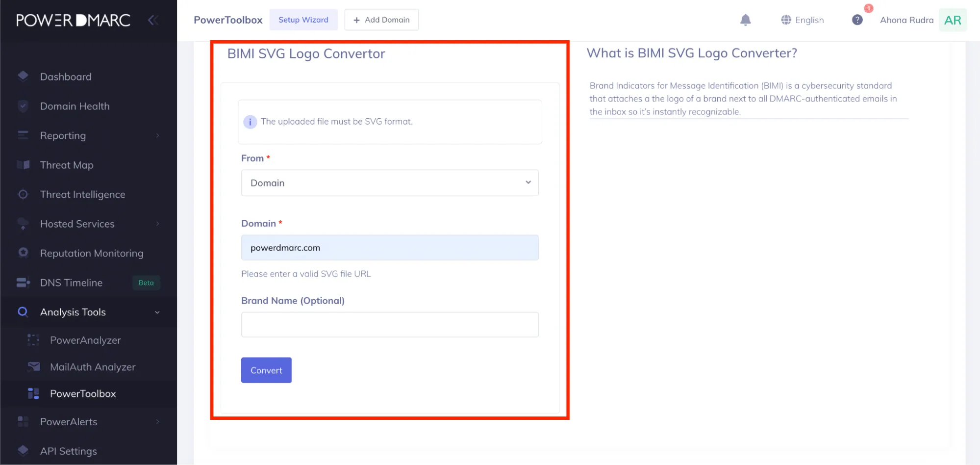Click the globe language icon
The height and width of the screenshot is (465, 980).
pyautogui.click(x=786, y=20)
